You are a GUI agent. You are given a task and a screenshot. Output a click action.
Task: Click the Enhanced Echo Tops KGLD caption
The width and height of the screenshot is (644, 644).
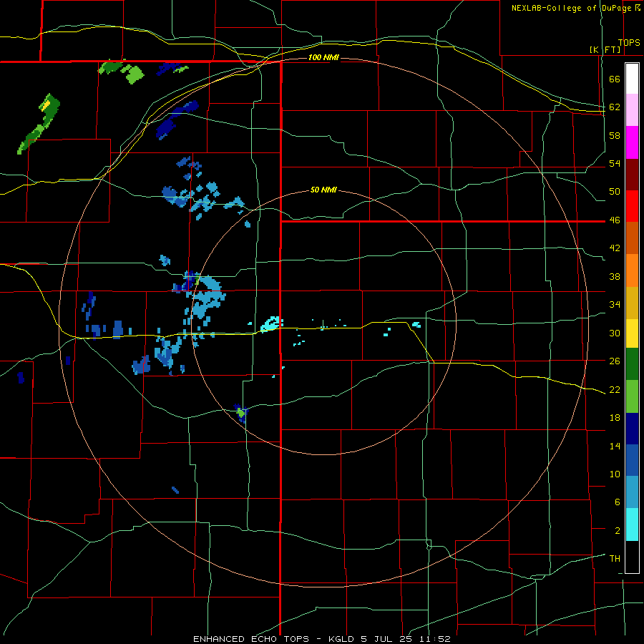click(322, 639)
